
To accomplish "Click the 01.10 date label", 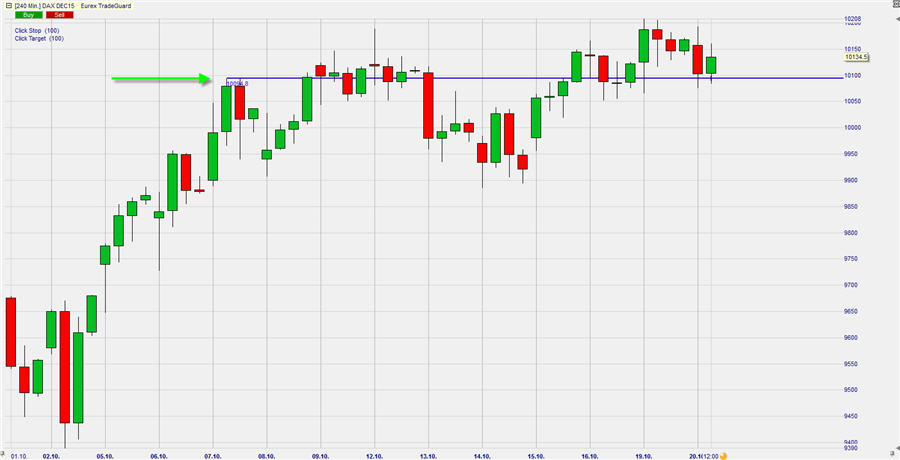I will click(x=17, y=456).
